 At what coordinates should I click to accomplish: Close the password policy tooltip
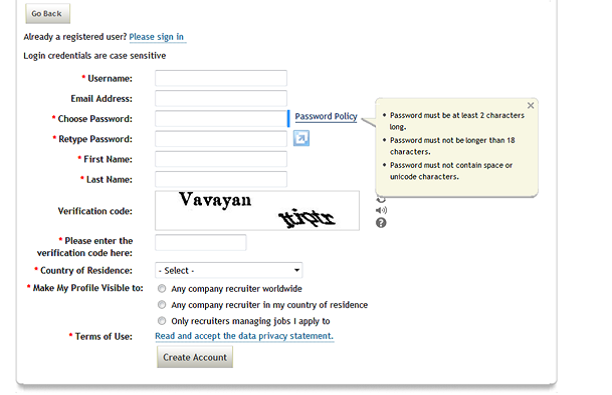pyautogui.click(x=530, y=105)
